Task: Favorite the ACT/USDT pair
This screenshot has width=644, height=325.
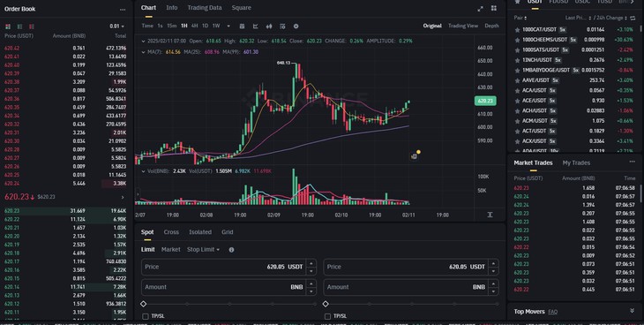Action: point(517,131)
